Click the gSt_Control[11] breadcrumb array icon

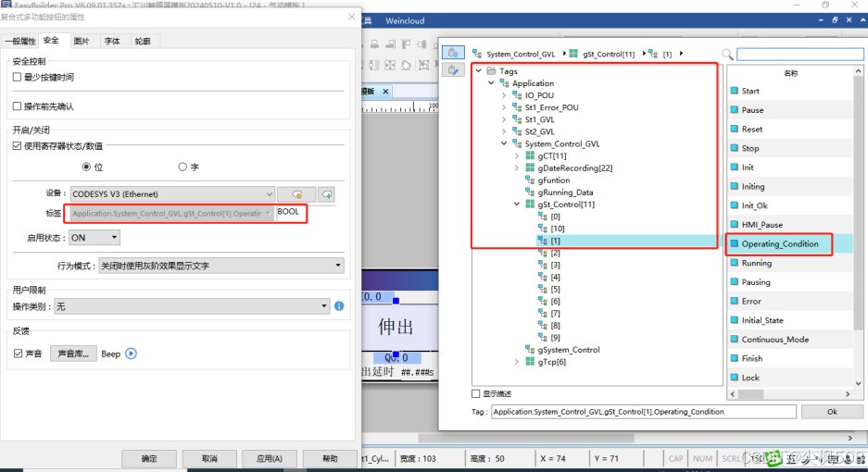click(x=573, y=54)
